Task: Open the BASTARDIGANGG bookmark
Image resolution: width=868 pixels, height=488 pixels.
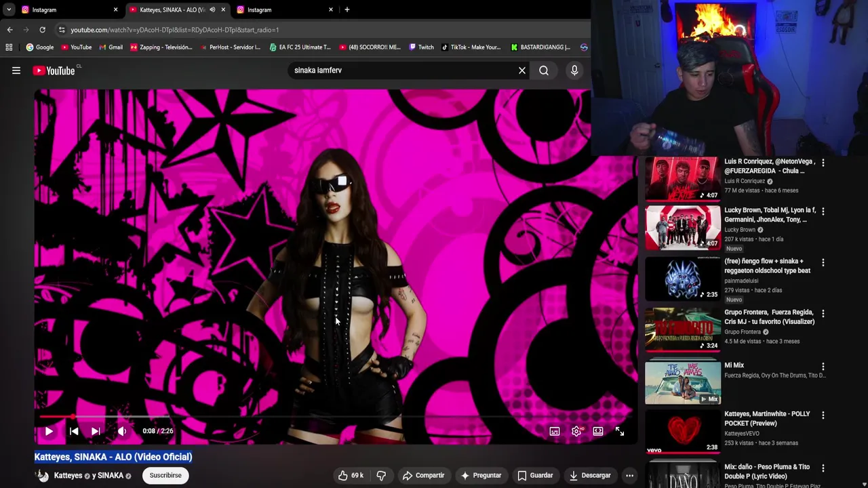Action: point(540,47)
